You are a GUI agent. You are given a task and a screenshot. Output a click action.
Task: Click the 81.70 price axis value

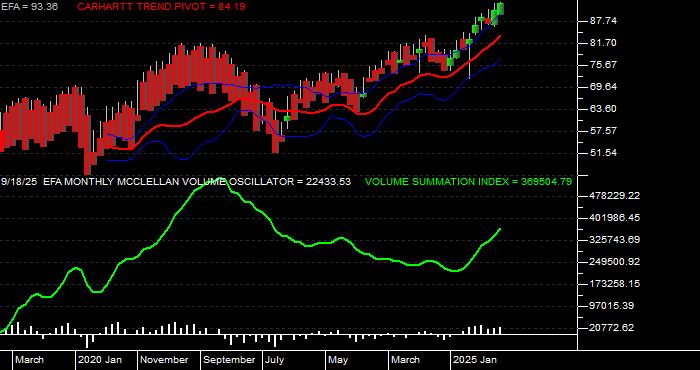[x=603, y=43]
